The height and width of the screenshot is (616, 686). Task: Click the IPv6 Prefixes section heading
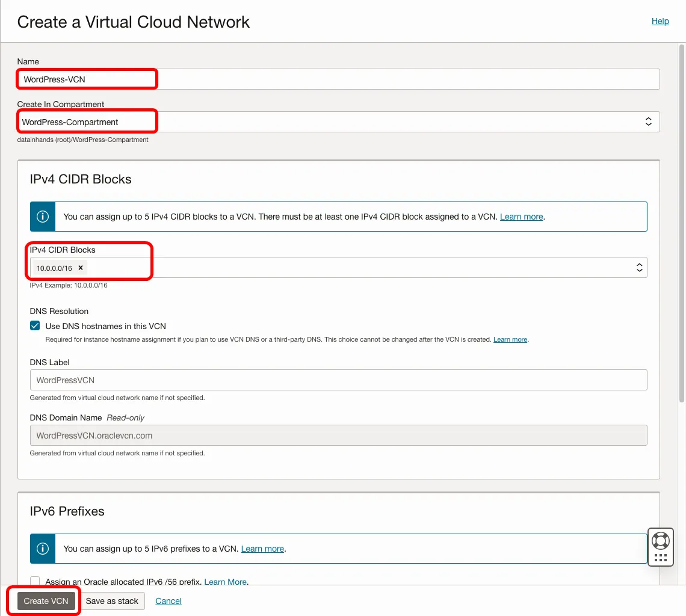67,511
